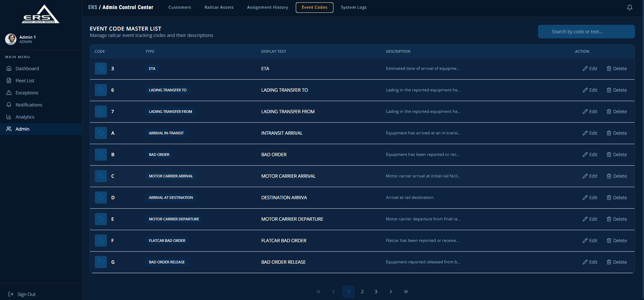Edit the INTRANSIT ARRIVAL event code
Image resolution: width=644 pixels, height=300 pixels.
click(x=590, y=133)
